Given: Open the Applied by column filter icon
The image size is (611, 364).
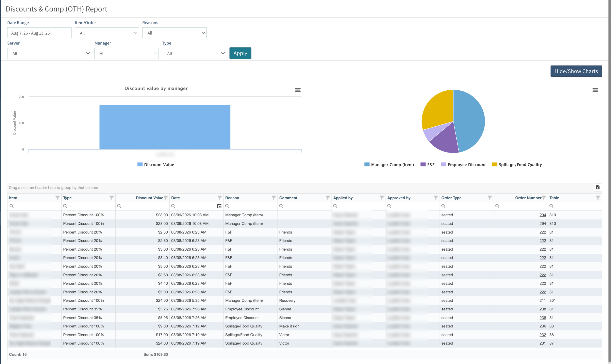Looking at the screenshot, I should [381, 198].
